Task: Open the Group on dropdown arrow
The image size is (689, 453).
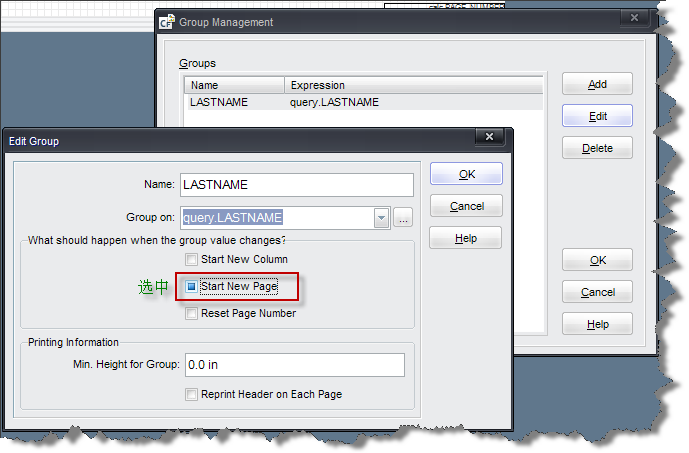Action: click(381, 218)
